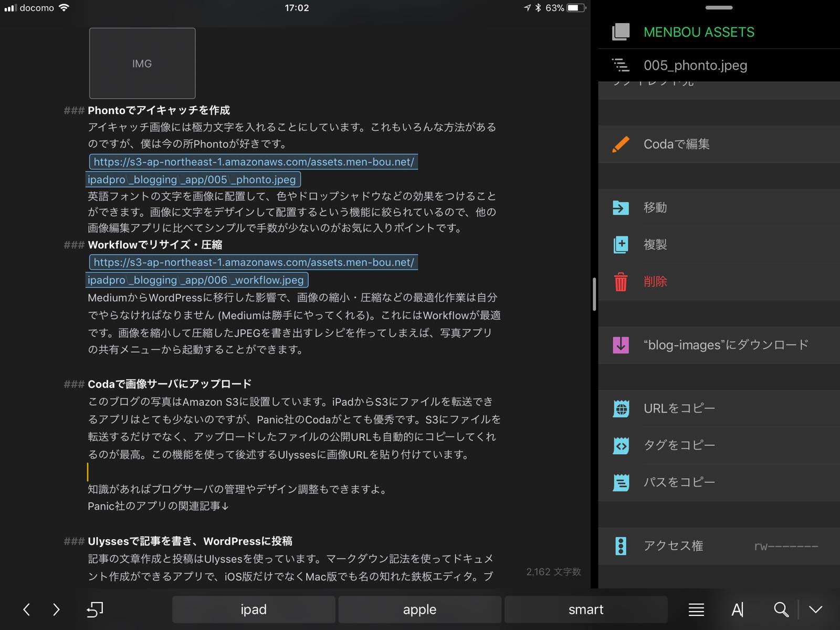Open the paragraph formatting lines icon
840x630 pixels.
[x=696, y=610]
